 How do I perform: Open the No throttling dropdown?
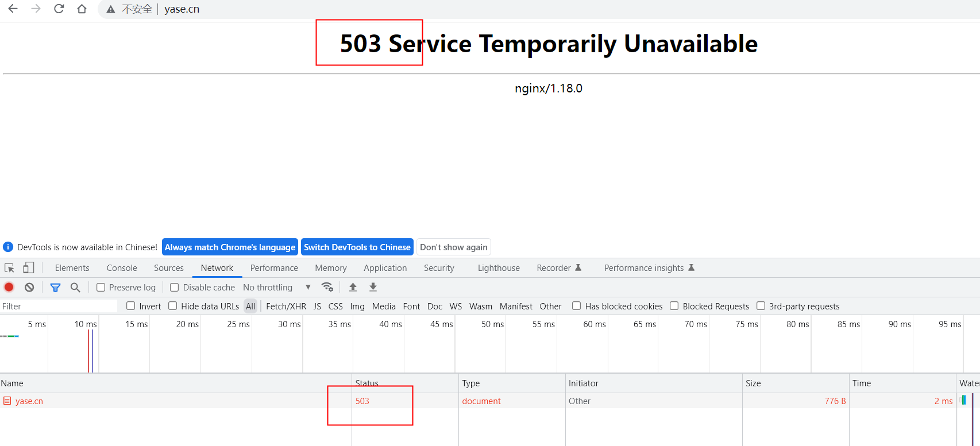pos(277,288)
